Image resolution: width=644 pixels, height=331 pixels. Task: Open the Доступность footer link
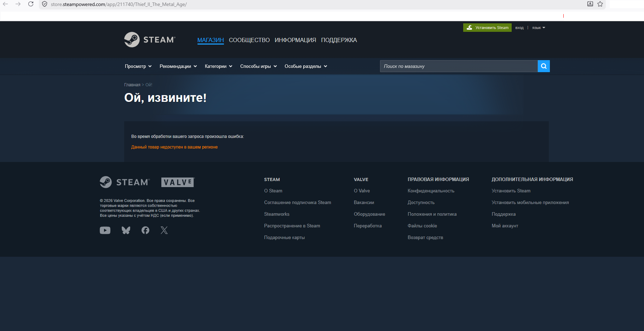pyautogui.click(x=421, y=202)
